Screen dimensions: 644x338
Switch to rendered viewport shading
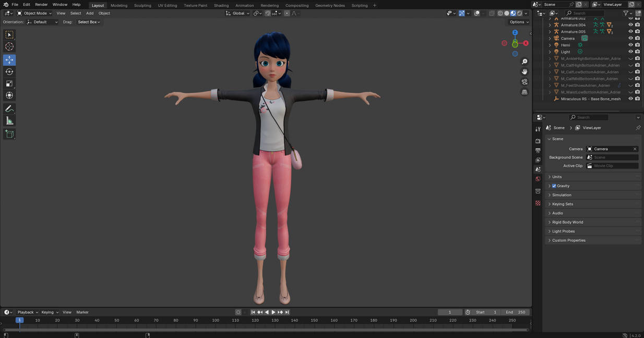[519, 13]
